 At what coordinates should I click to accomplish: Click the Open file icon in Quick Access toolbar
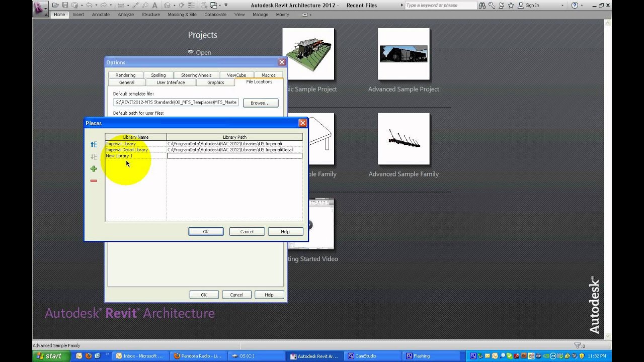point(55,5)
